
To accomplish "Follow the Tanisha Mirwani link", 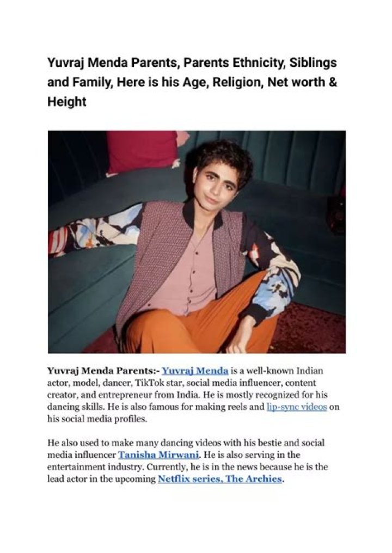I will 158,454.
